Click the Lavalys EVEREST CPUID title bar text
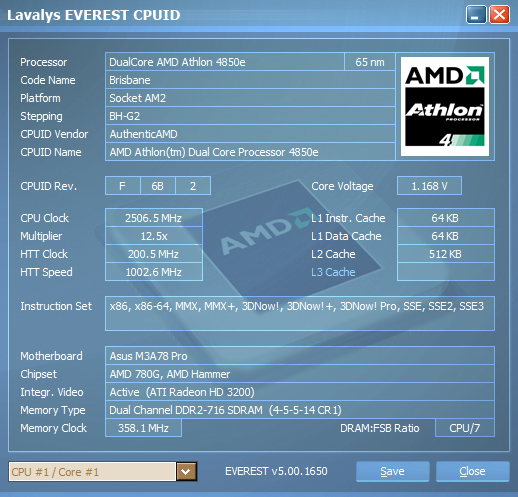Image resolution: width=518 pixels, height=497 pixels. tap(94, 15)
